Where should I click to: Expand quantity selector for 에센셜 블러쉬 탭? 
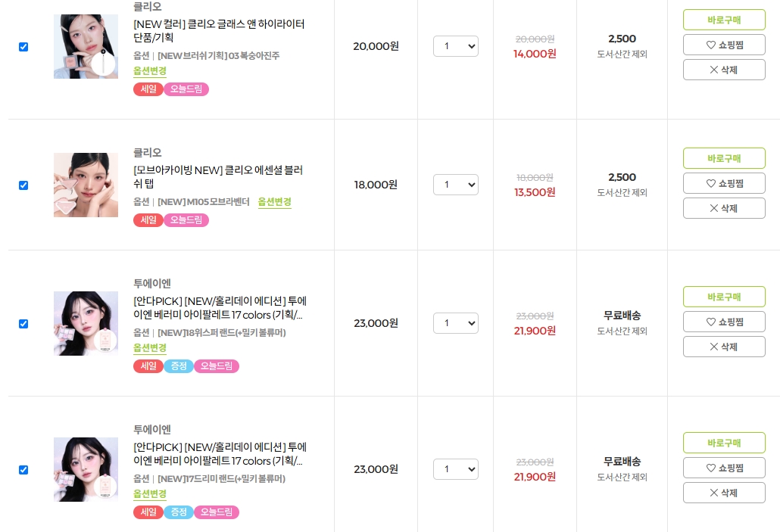455,185
